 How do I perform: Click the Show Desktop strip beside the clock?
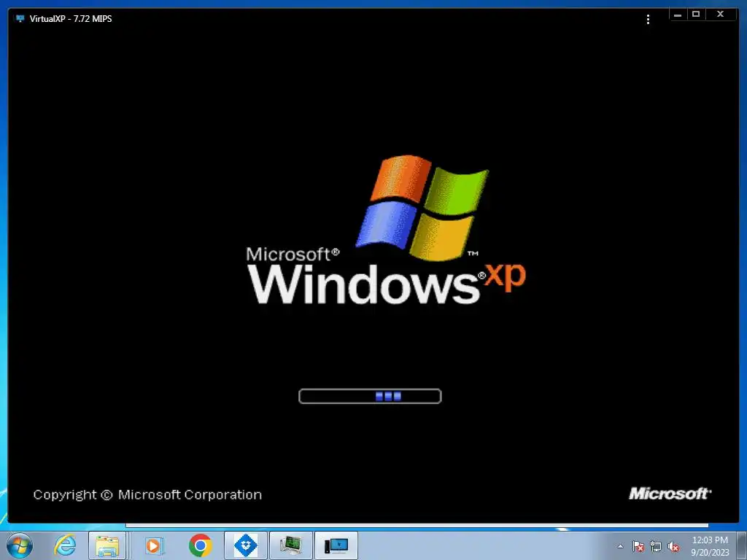[742, 545]
